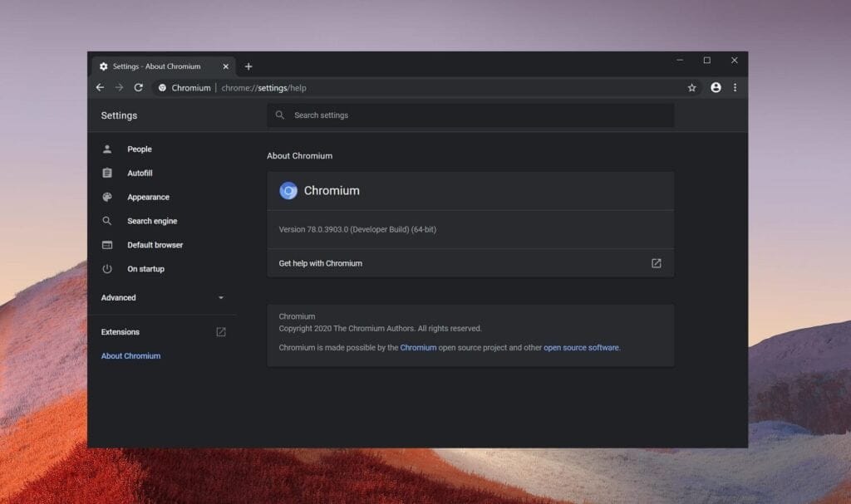
Task: Close the Settings - About Chromium tab
Action: (x=225, y=66)
